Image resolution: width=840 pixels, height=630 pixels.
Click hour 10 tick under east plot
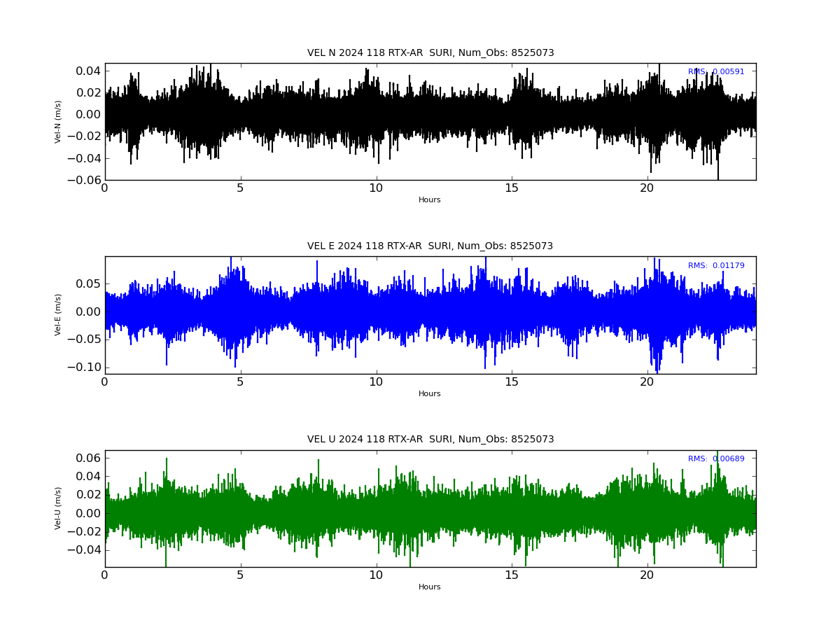(x=376, y=382)
